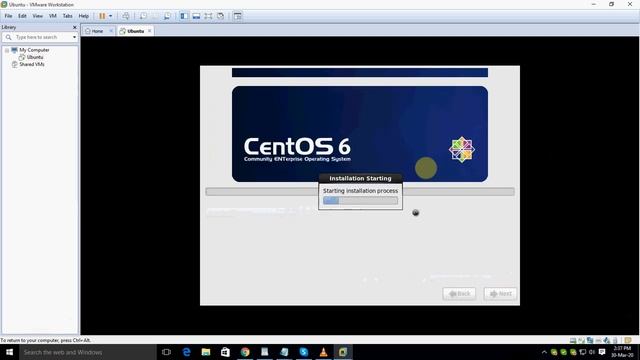The width and height of the screenshot is (640, 360).
Task: Open Skype from taskbar
Action: click(304, 352)
